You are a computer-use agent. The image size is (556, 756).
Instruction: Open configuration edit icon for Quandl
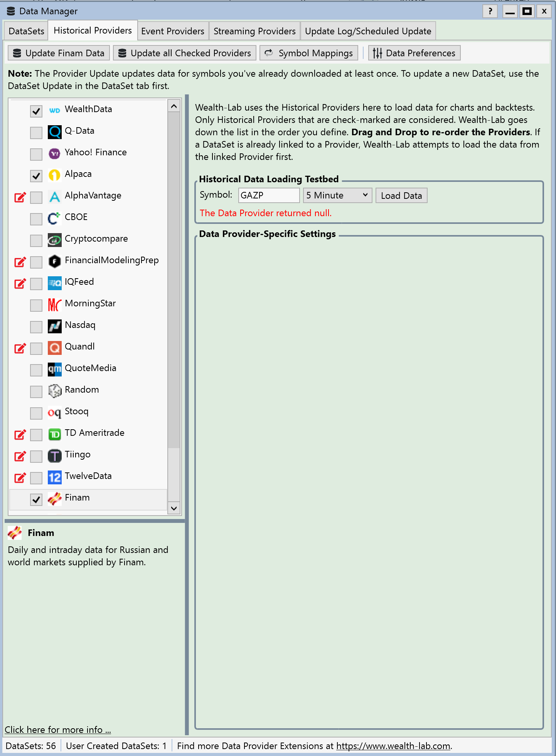pyautogui.click(x=20, y=348)
